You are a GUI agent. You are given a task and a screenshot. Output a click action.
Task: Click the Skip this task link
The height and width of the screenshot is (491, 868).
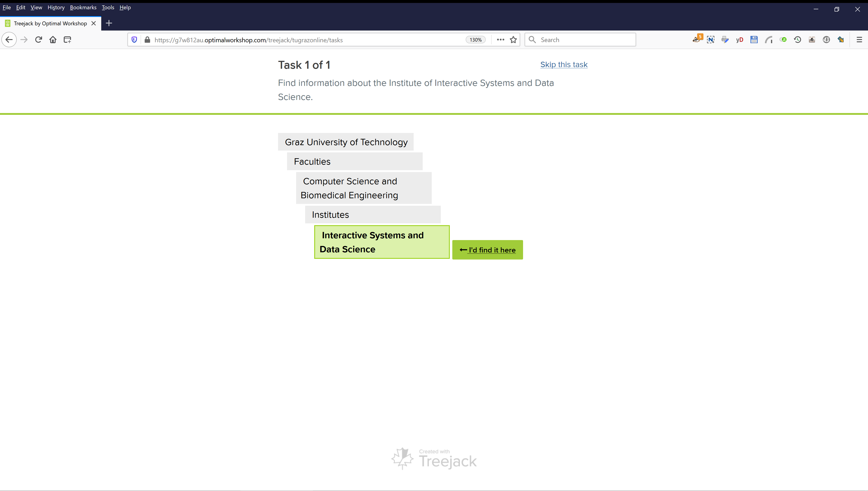[x=564, y=64]
